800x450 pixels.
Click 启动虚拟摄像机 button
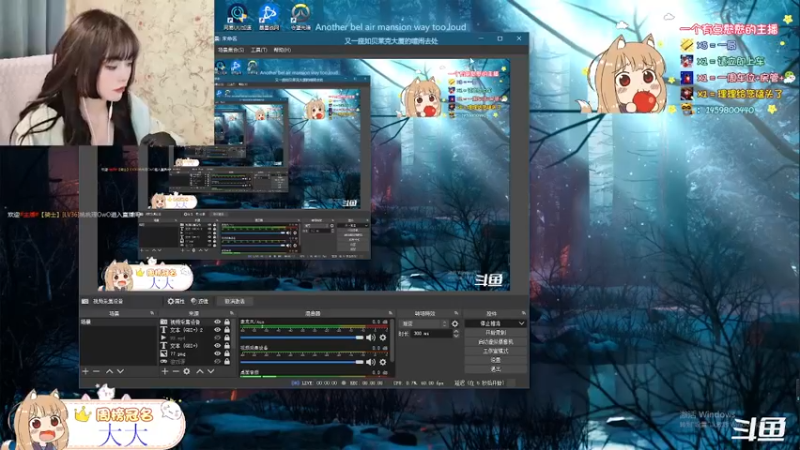pos(495,342)
